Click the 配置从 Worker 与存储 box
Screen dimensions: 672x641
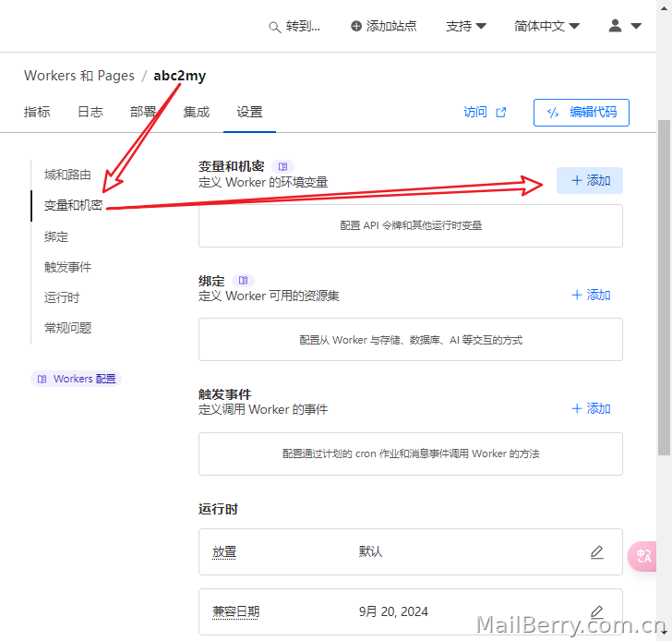coord(411,340)
